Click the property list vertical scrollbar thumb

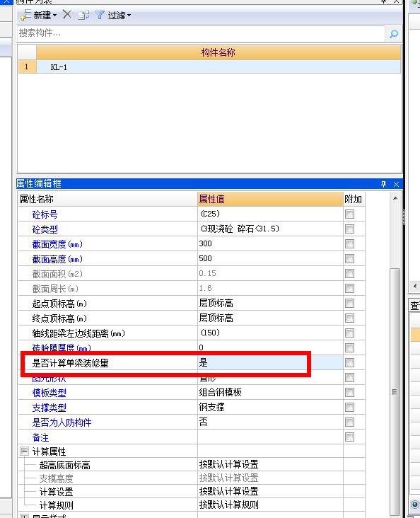tap(395, 391)
